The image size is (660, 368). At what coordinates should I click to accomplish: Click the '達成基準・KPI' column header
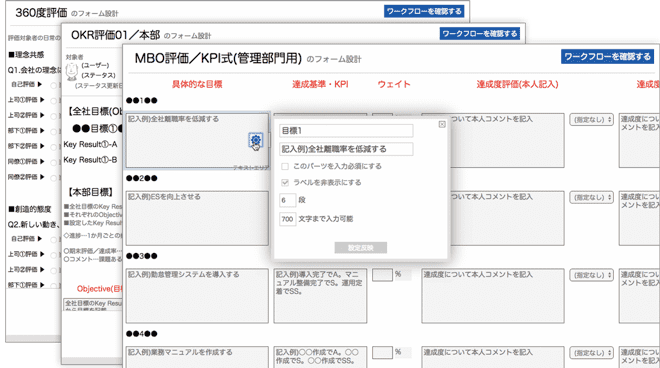[320, 84]
